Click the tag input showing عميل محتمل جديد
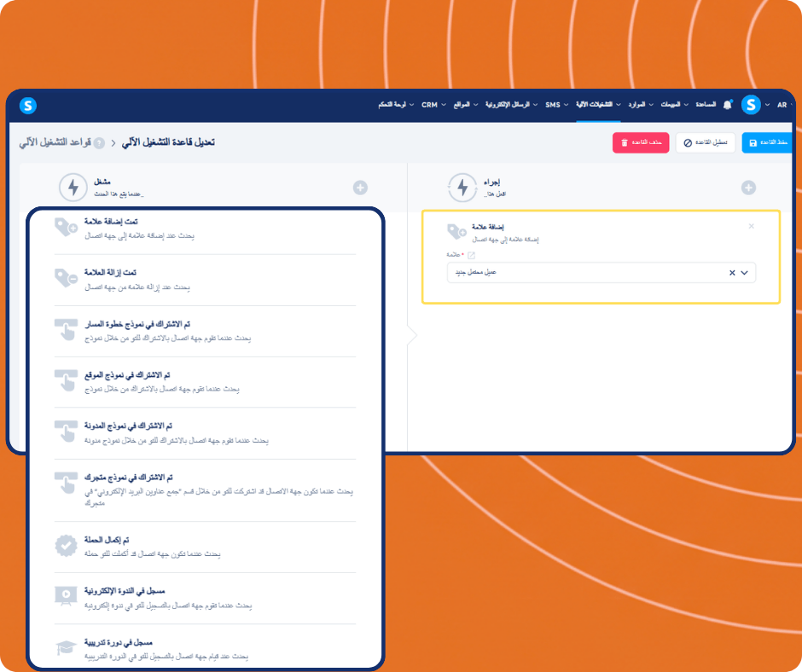Screen dimensions: 802x672 tap(601, 273)
